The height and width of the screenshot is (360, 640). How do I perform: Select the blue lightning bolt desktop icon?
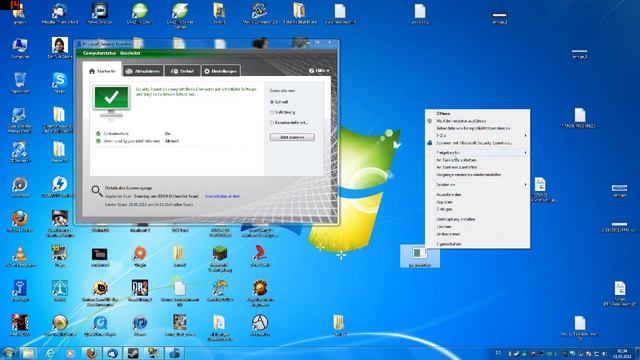(x=60, y=184)
